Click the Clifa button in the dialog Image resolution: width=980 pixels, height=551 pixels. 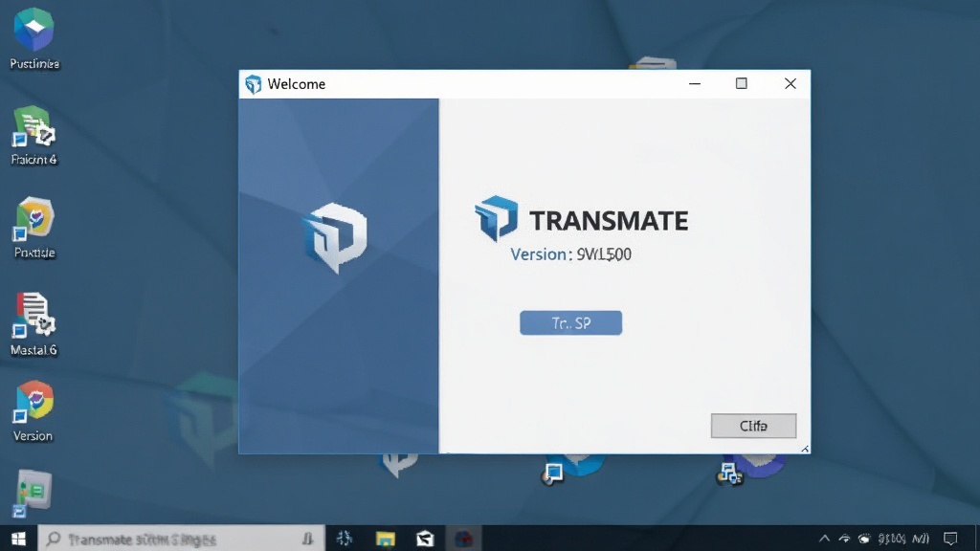pyautogui.click(x=753, y=426)
